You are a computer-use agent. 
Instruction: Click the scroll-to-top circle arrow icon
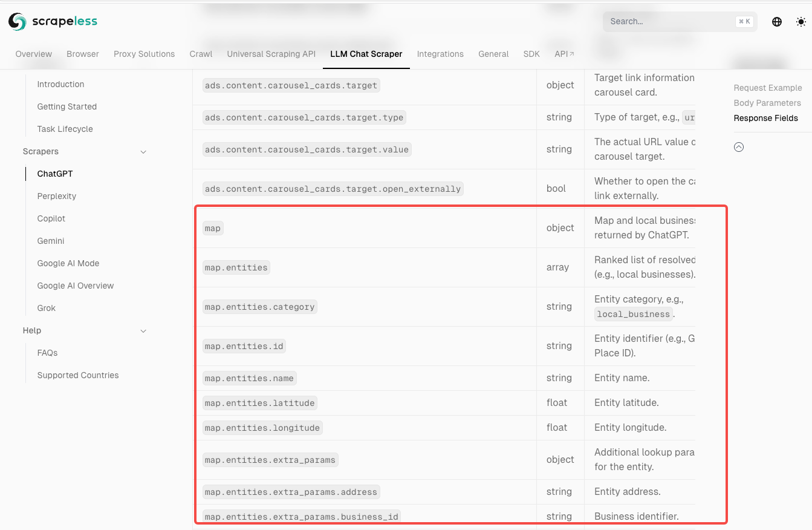[739, 147]
